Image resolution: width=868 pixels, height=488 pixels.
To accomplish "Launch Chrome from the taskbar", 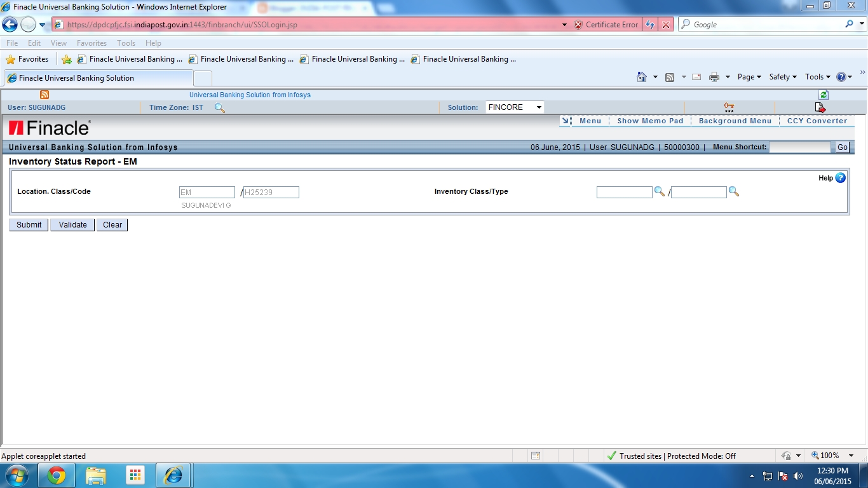I will [x=57, y=475].
